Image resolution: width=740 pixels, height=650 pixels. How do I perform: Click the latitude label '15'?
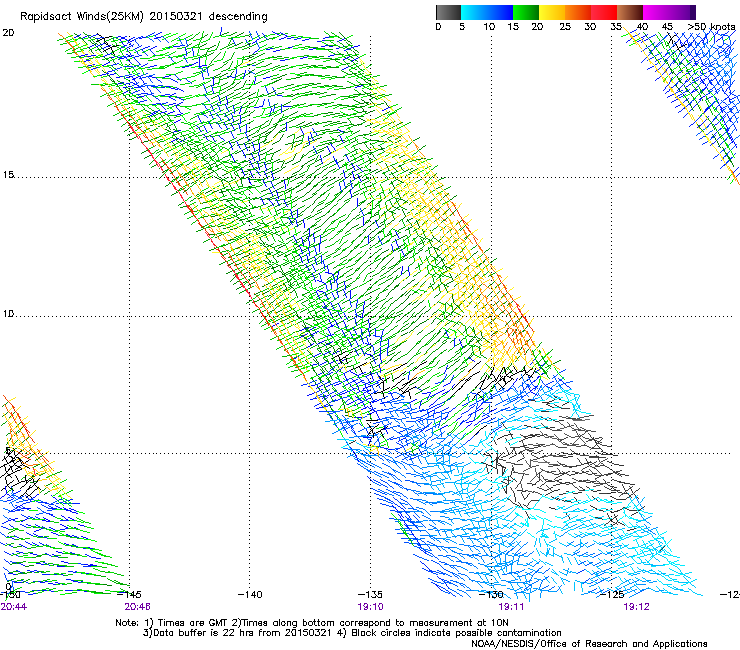[8, 175]
